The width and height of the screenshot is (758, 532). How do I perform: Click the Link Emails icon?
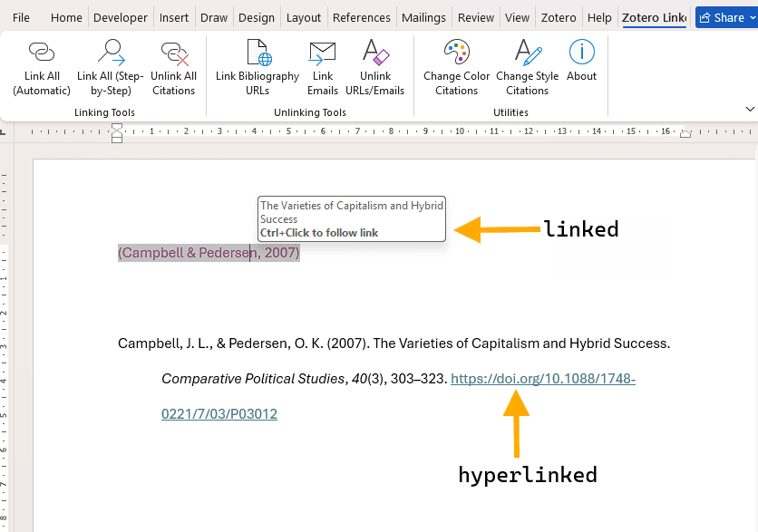coord(322,54)
